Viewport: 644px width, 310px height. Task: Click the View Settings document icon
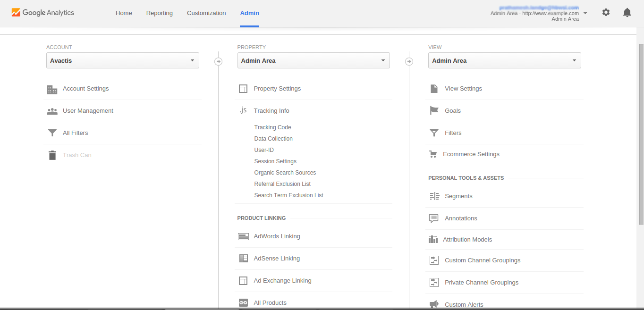tap(434, 89)
